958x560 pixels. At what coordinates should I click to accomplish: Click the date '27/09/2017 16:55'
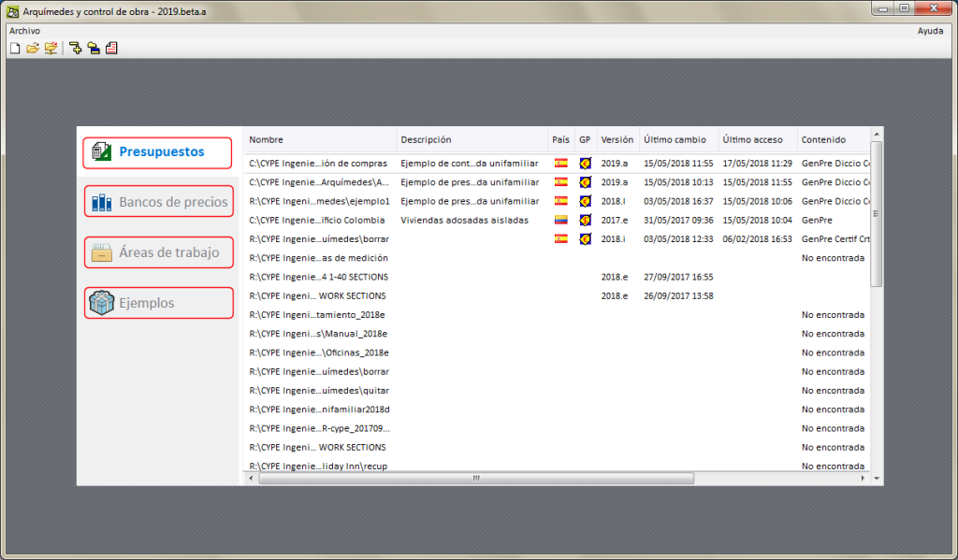click(678, 277)
